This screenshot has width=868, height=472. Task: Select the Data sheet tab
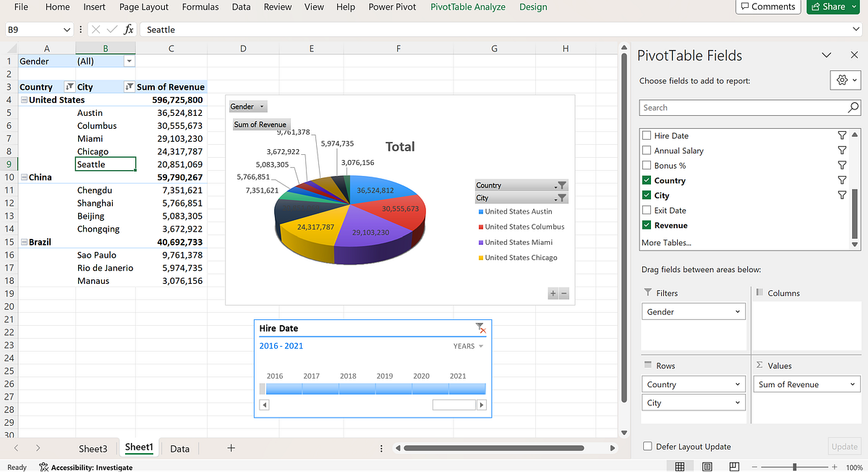coord(179,447)
